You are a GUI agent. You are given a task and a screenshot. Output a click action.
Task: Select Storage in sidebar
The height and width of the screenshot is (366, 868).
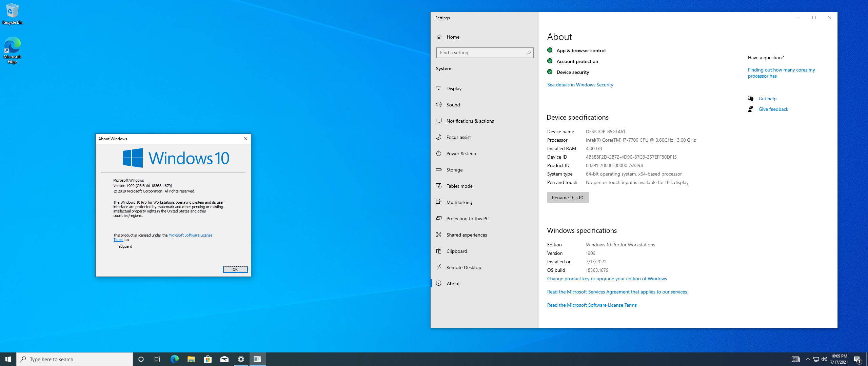(x=485, y=170)
